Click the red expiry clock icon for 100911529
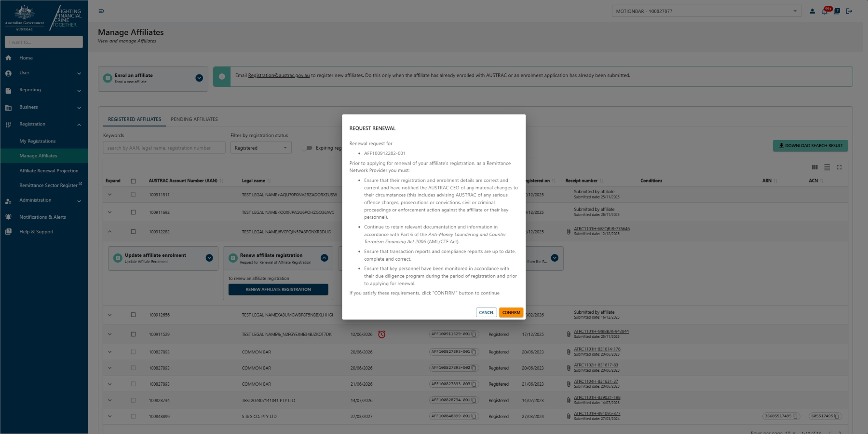This screenshot has width=868, height=434. pos(381,334)
